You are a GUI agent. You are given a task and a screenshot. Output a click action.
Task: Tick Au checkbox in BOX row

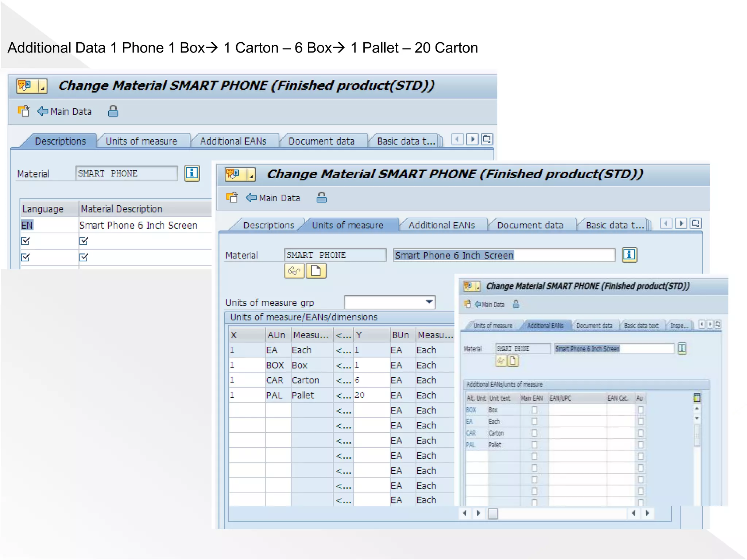click(640, 410)
